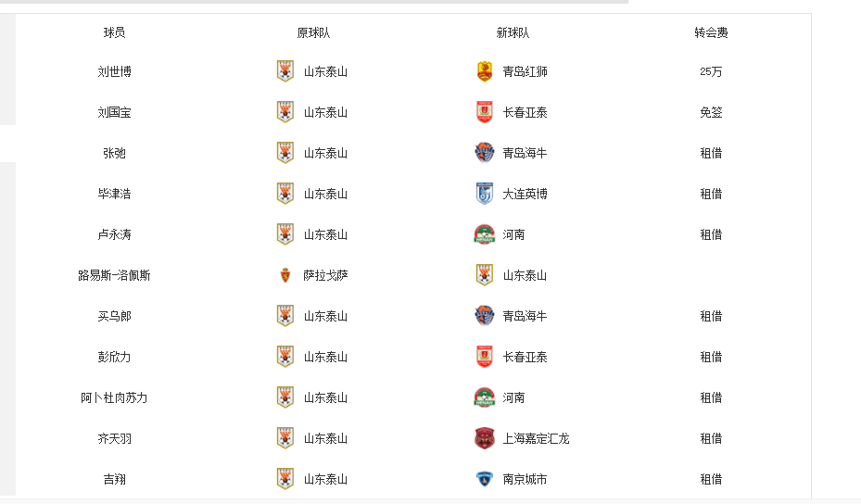The width and height of the screenshot is (861, 504).
Task: Click the Shanghai Jiading Huilong (上海嘉定汇龙) crest
Action: (x=484, y=438)
